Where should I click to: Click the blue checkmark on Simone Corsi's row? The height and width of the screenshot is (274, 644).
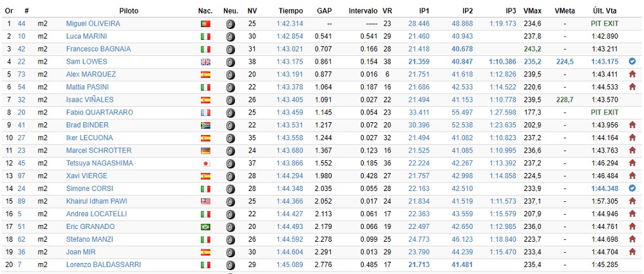coord(632,188)
